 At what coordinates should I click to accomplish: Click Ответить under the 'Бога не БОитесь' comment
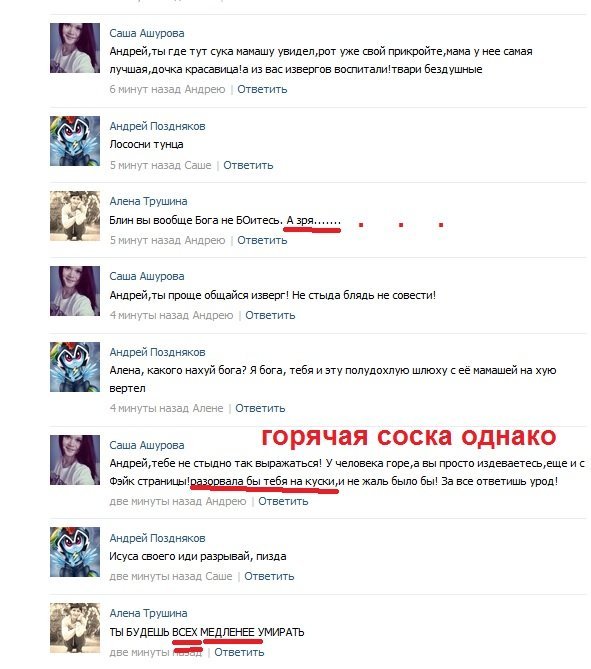[262, 241]
